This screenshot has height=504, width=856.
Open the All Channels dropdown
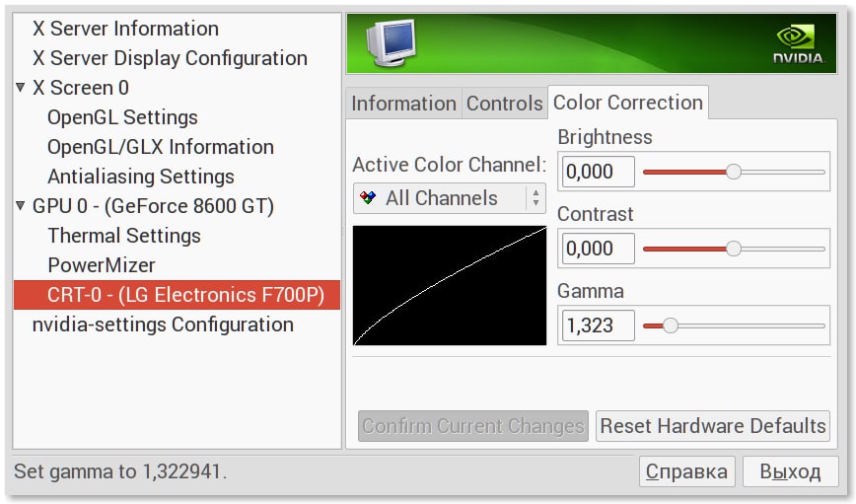(450, 198)
